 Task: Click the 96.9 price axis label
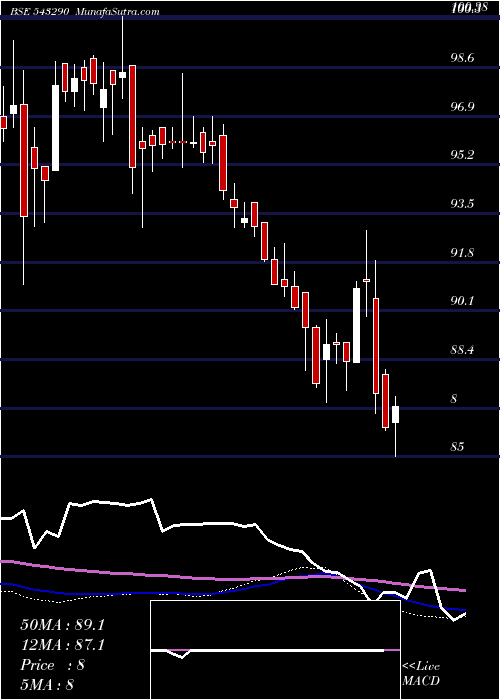463,106
